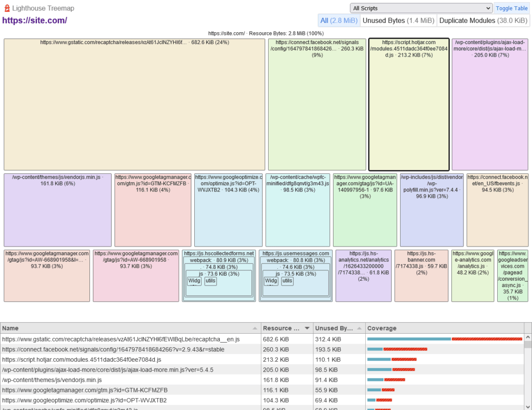Switch to the Unused Bytes view
This screenshot has width=532, height=410.
397,20
